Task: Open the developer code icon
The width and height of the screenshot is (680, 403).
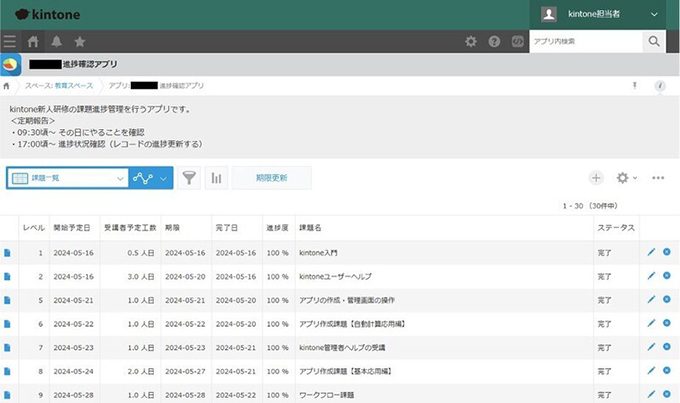Action: coord(518,42)
